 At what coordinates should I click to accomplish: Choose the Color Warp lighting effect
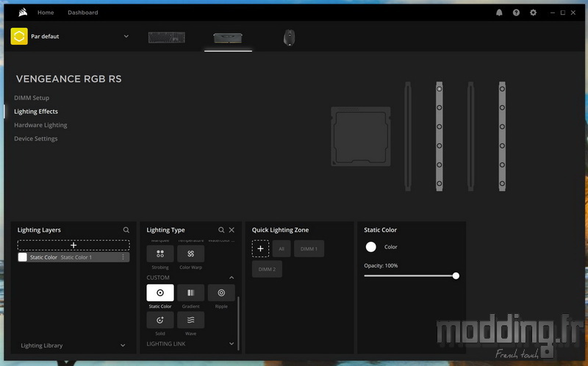pyautogui.click(x=191, y=254)
